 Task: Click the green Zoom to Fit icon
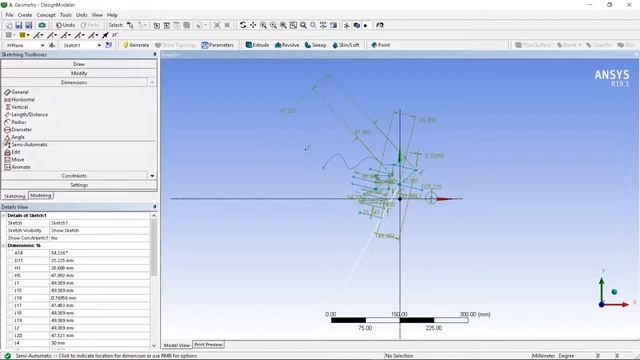click(x=303, y=25)
